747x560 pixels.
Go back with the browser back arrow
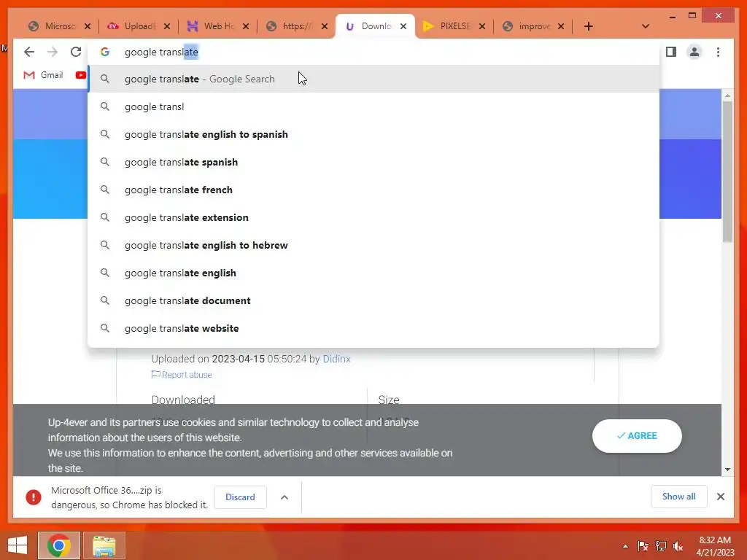(x=29, y=52)
